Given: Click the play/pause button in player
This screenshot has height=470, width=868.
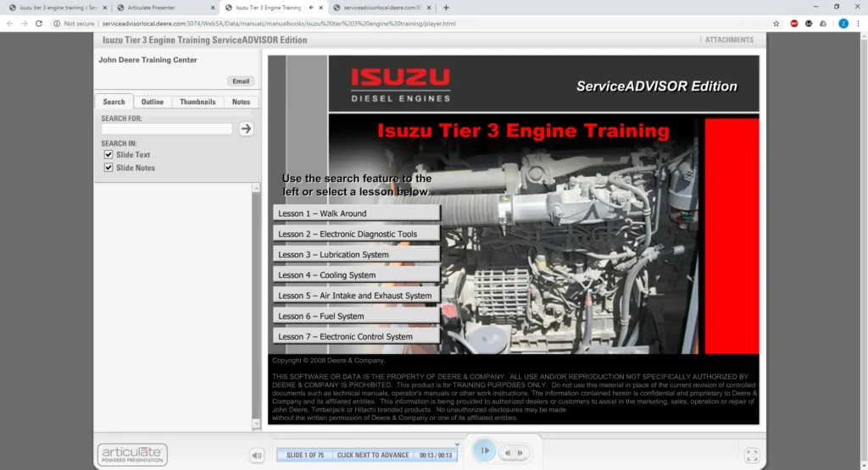Looking at the screenshot, I should [x=483, y=451].
